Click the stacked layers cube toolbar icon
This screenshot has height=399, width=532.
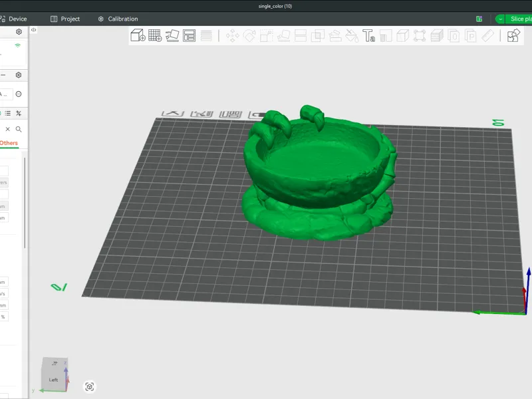[437, 35]
